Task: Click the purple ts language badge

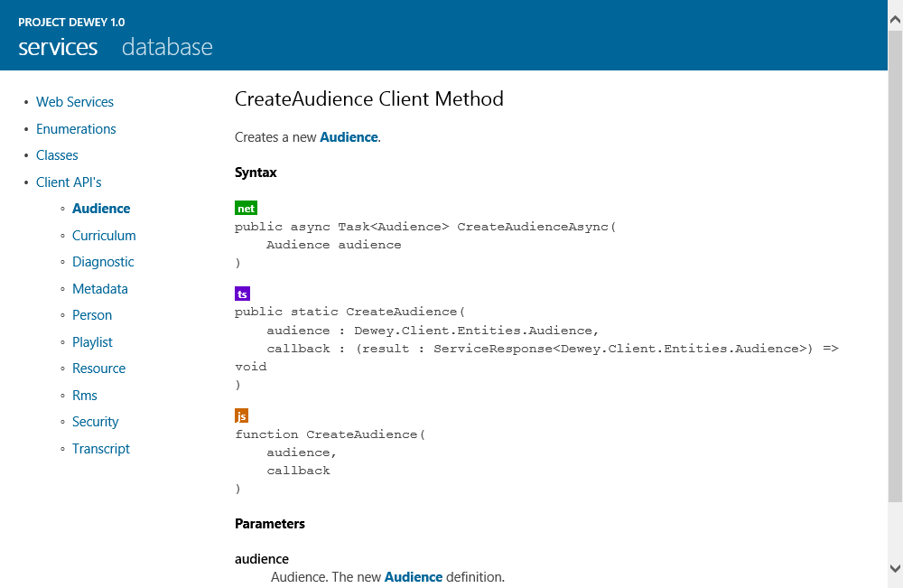Action: point(242,294)
